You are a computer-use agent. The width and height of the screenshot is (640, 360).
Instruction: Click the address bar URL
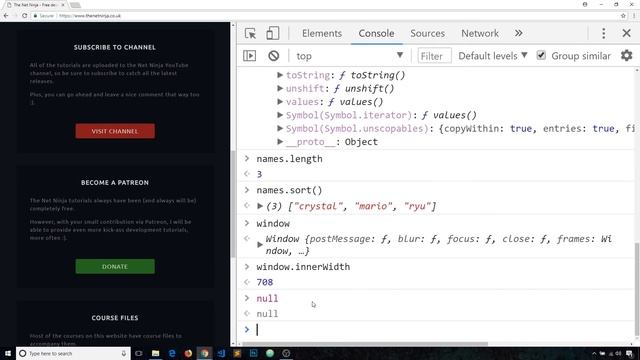pos(90,16)
